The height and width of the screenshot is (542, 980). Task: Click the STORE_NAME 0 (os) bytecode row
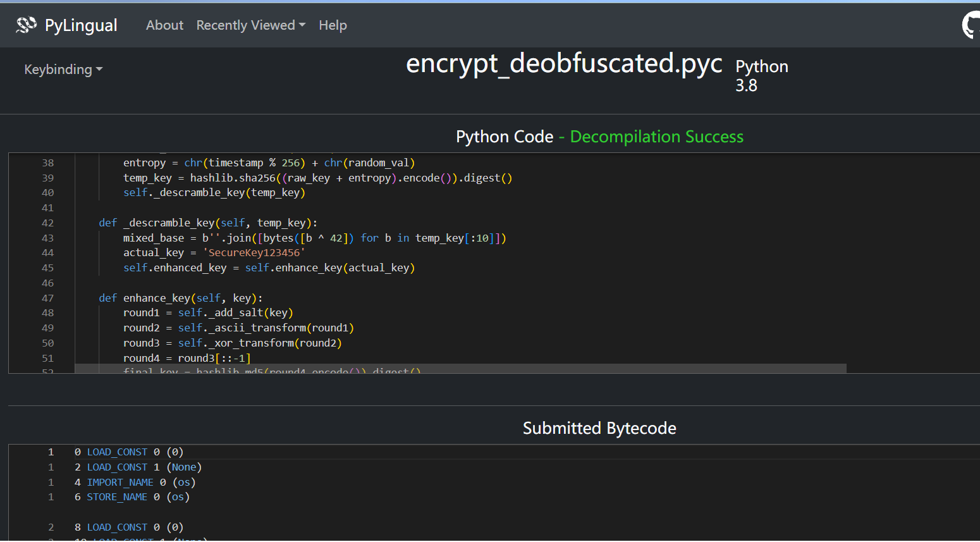(x=132, y=497)
